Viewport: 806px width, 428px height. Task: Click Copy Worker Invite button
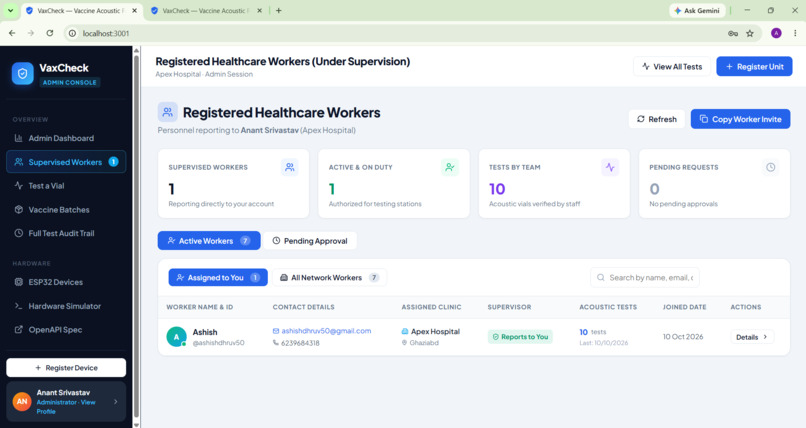tap(740, 119)
